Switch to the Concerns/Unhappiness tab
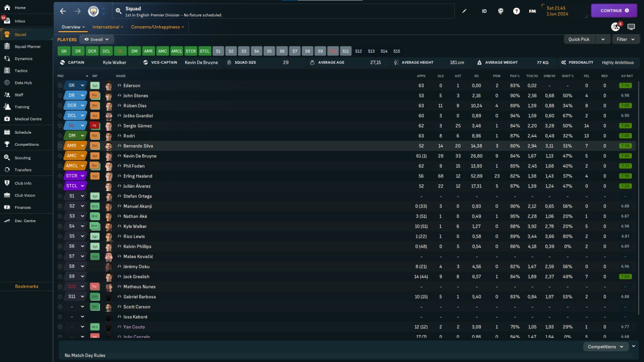This screenshot has width=644, height=362. pos(158,27)
